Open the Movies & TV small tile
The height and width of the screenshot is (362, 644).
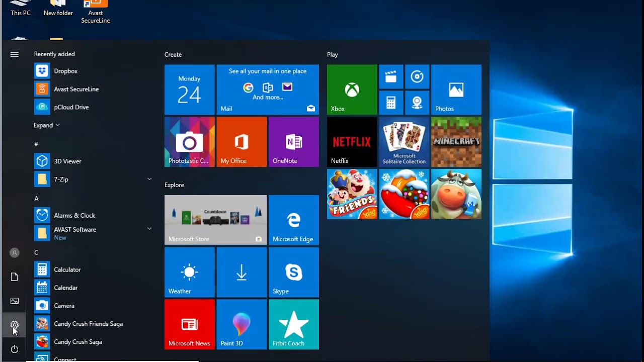[391, 77]
